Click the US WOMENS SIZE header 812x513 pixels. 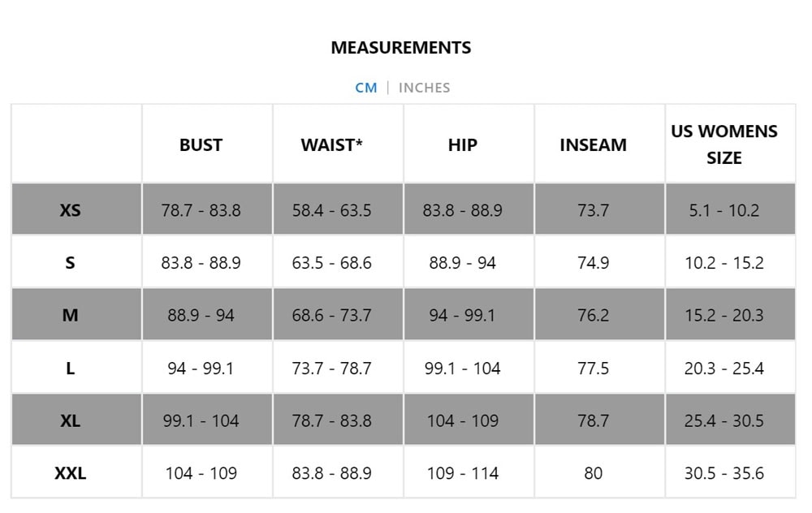pyautogui.click(x=723, y=144)
